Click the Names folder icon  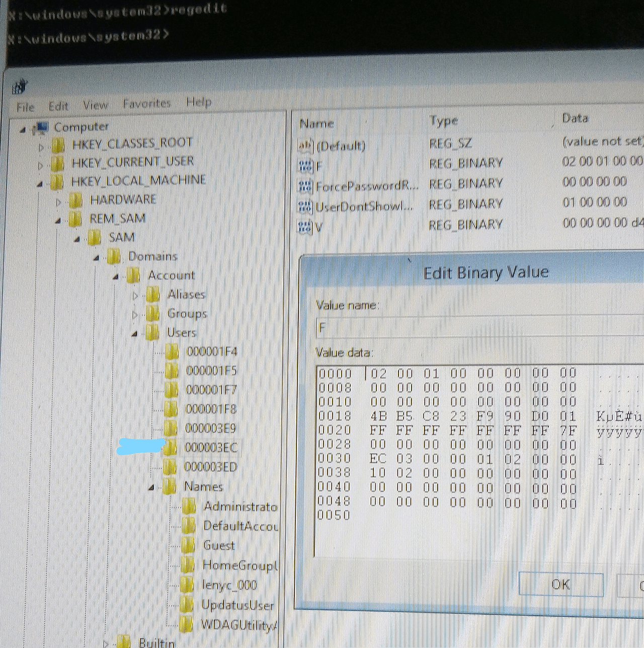(x=170, y=487)
